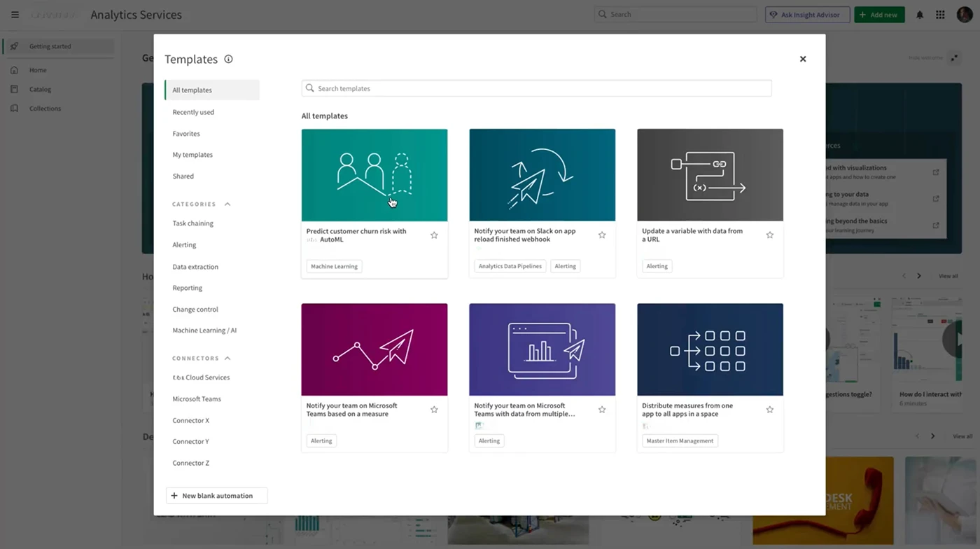
Task: Favorite the Teams with data from multiple template
Action: (602, 410)
